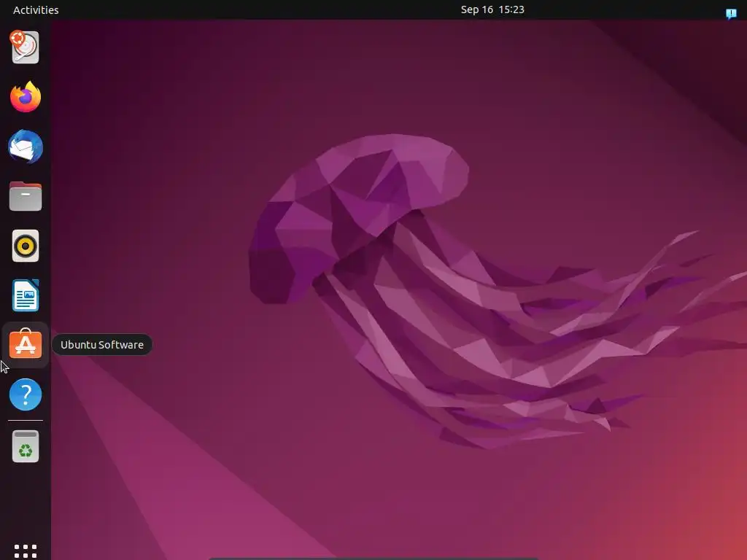Image resolution: width=747 pixels, height=560 pixels.
Task: Click the blue notification tray icon
Action: click(x=731, y=13)
